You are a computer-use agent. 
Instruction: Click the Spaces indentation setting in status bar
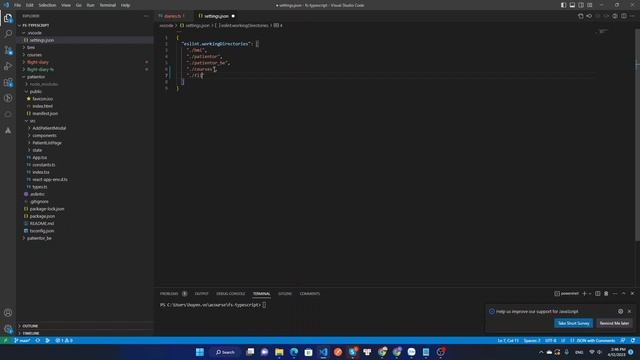(x=532, y=340)
